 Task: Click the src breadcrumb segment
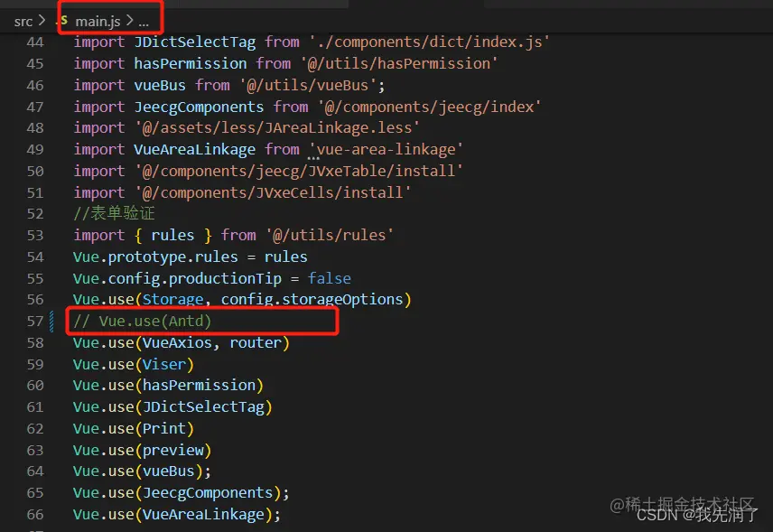[23, 22]
